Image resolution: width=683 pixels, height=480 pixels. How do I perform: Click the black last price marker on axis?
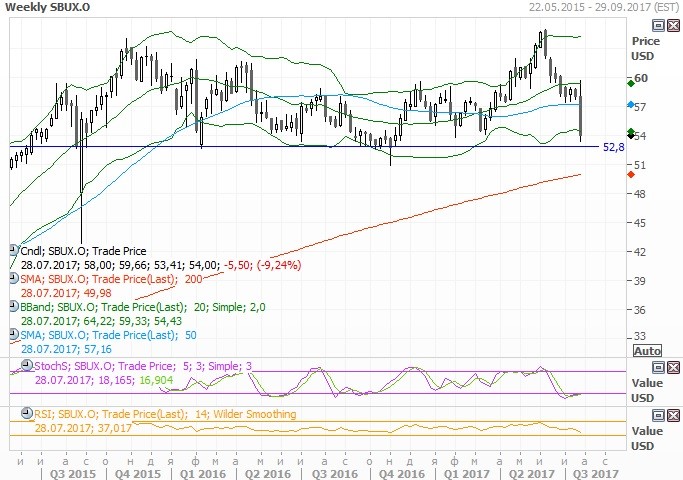pos(630,136)
